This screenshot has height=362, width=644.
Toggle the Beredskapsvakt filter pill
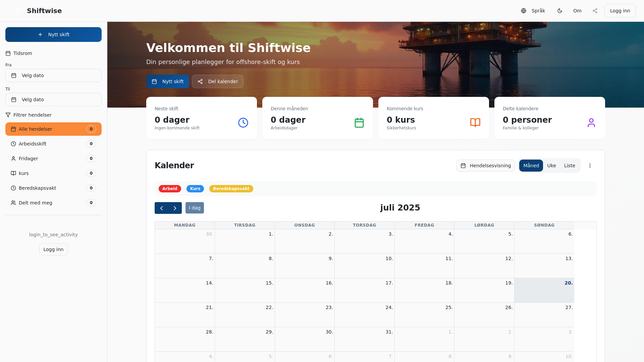231,189
